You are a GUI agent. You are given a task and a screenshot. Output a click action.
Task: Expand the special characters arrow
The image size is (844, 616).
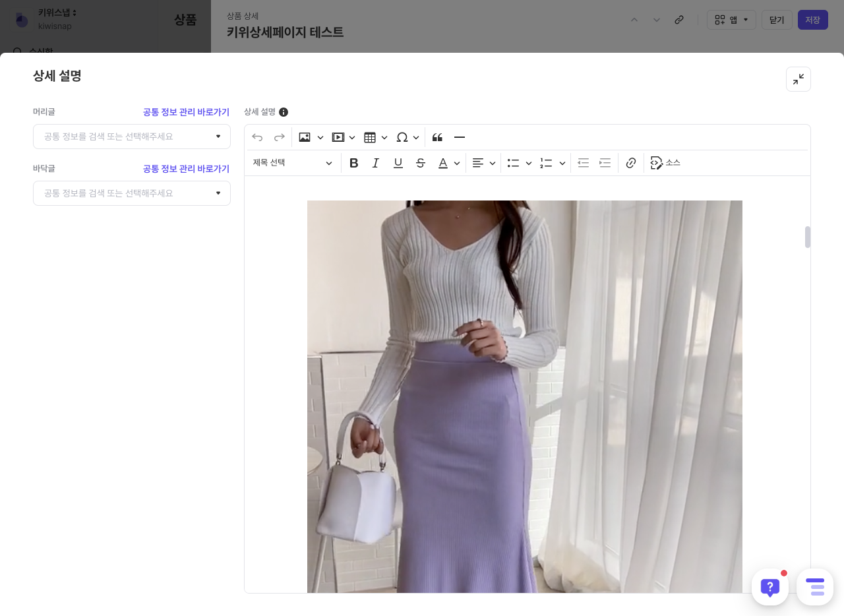(416, 137)
